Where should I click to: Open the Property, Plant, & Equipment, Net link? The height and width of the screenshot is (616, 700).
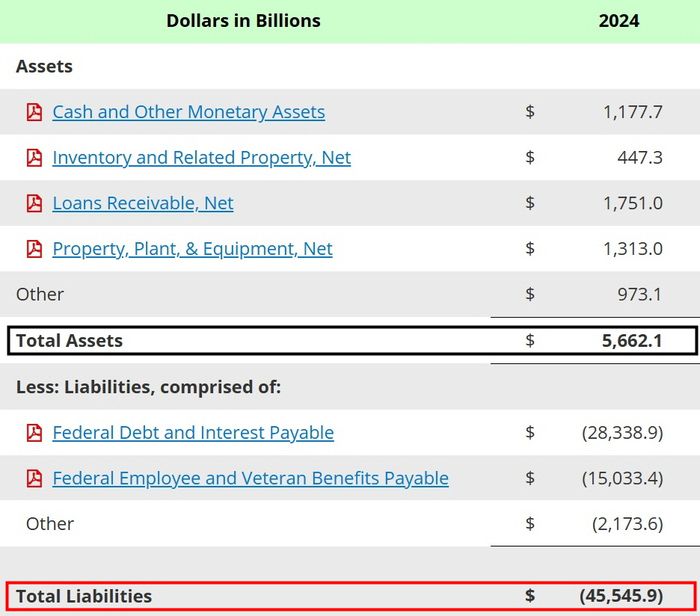(192, 249)
